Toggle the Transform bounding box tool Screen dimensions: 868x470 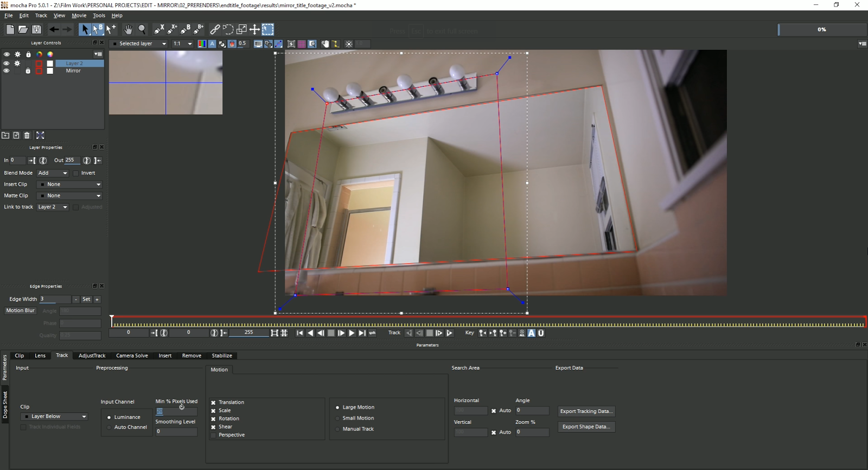pyautogui.click(x=268, y=29)
